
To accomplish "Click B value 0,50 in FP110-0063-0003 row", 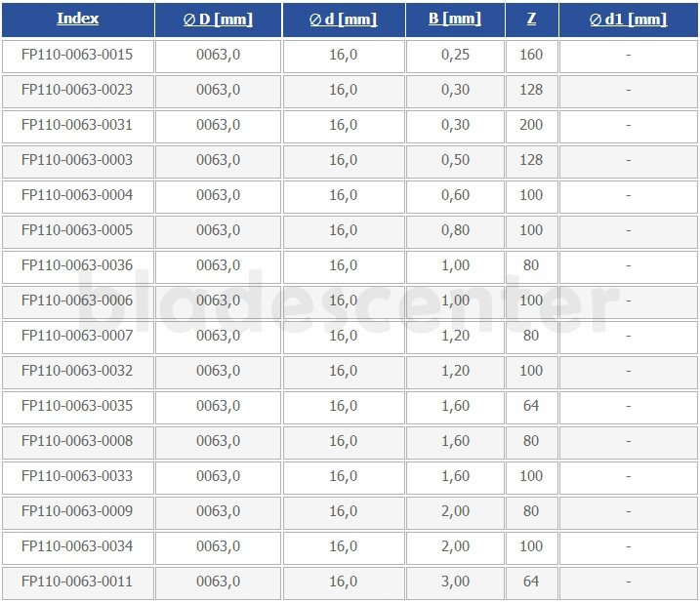I will click(x=455, y=160).
